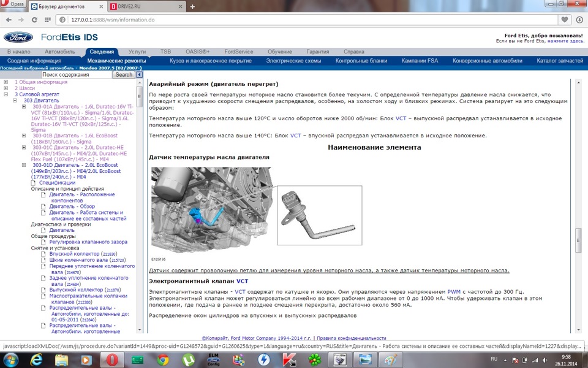This screenshot has height=368, width=588.
Task: Open a new browser tab with plus button
Action: click(x=192, y=6)
